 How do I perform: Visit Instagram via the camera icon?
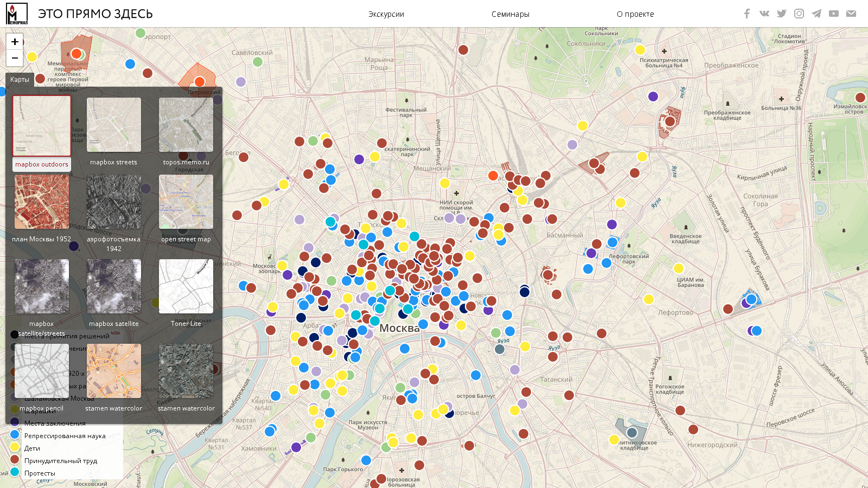(799, 14)
